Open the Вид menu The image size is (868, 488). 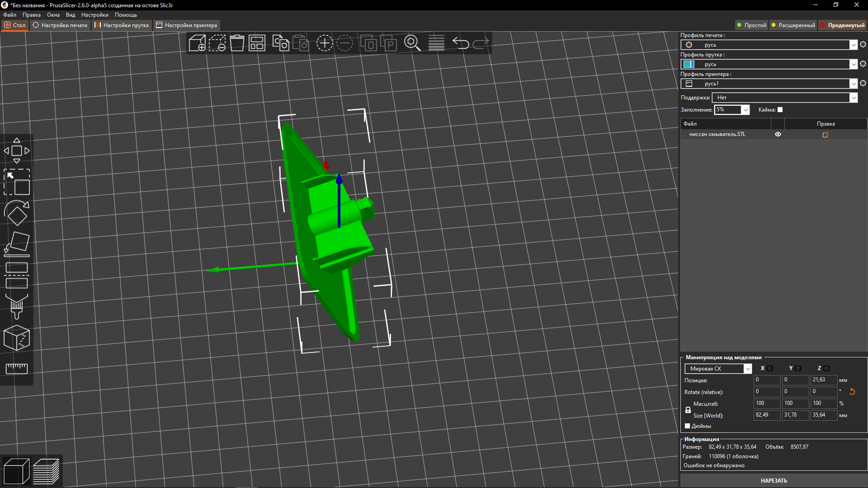point(71,15)
